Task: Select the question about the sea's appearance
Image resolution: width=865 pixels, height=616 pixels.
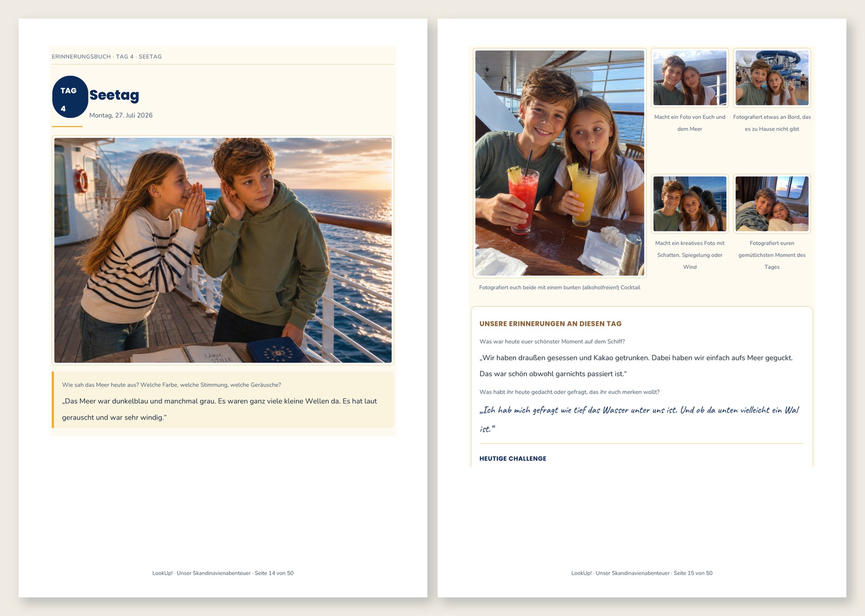Action: 171,385
